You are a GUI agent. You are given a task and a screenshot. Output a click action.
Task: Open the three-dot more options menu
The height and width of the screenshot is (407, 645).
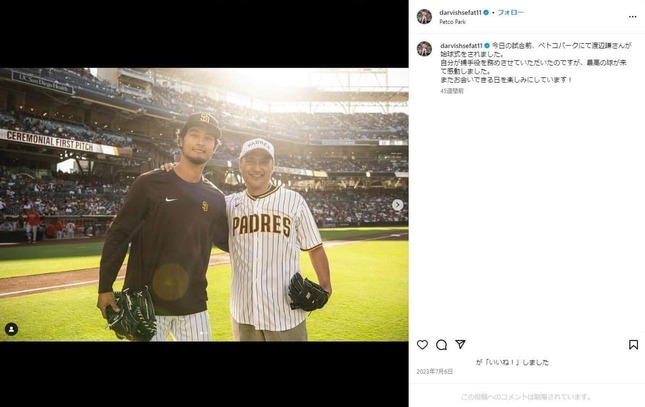click(x=632, y=17)
